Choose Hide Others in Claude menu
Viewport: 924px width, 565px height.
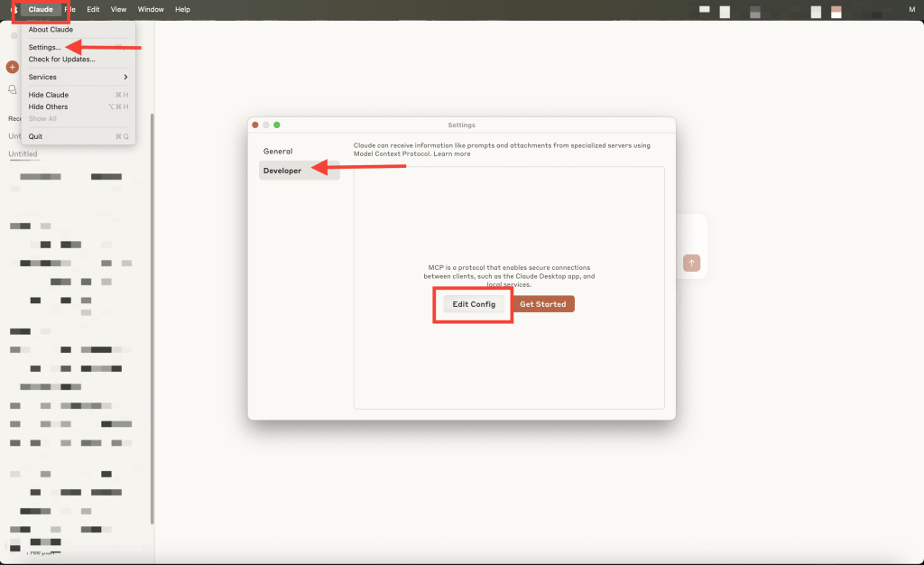tap(49, 107)
